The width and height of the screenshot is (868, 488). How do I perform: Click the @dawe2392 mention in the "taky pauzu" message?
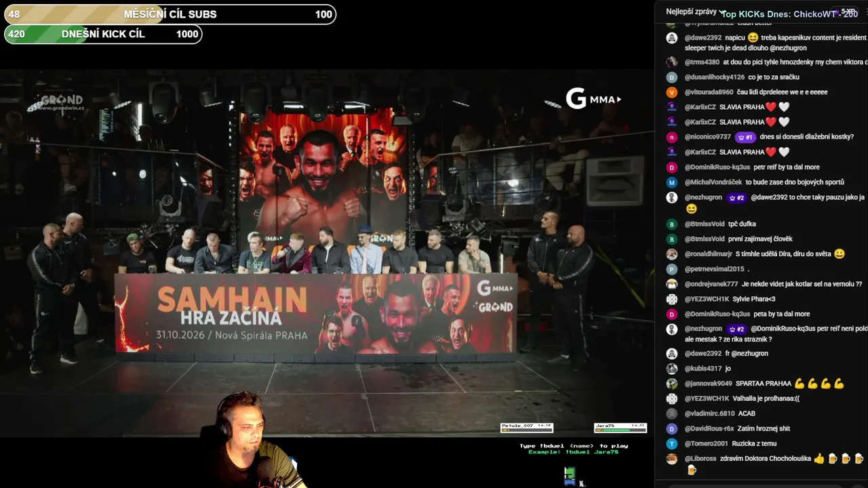(x=769, y=198)
